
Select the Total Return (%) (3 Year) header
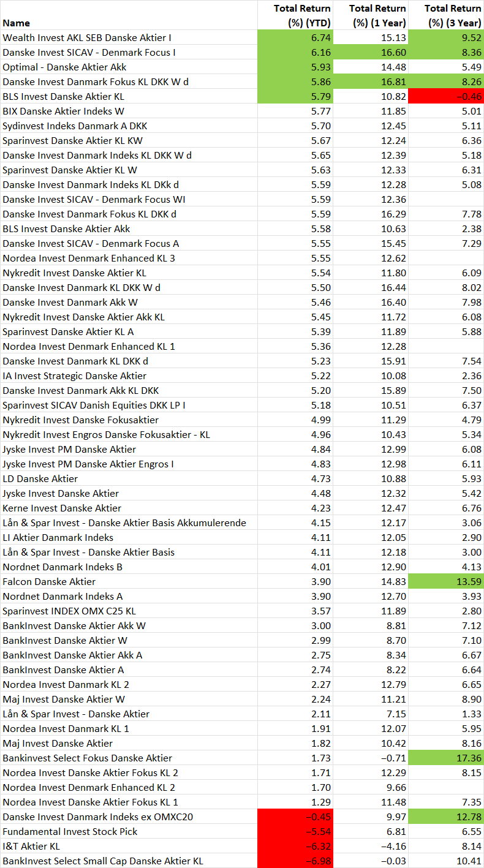pos(446,15)
